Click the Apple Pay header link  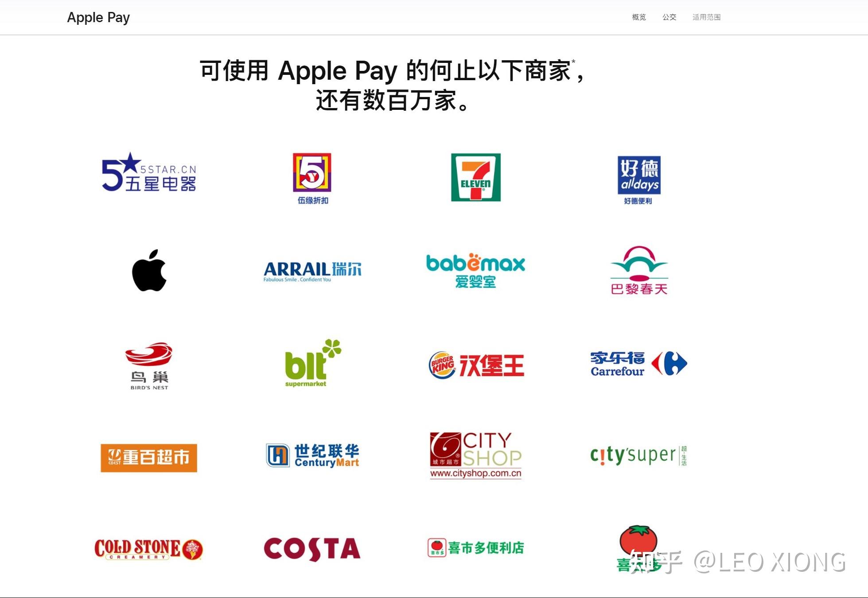[98, 16]
